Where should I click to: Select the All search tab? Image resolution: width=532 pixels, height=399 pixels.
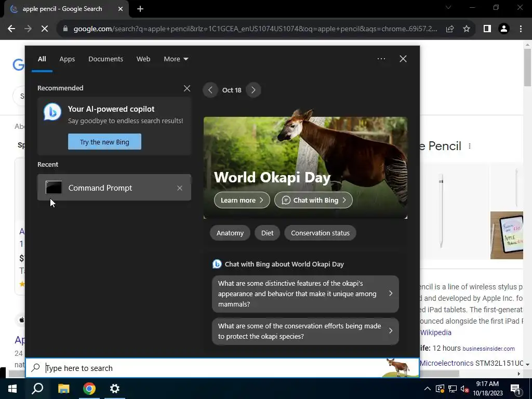[x=42, y=59]
